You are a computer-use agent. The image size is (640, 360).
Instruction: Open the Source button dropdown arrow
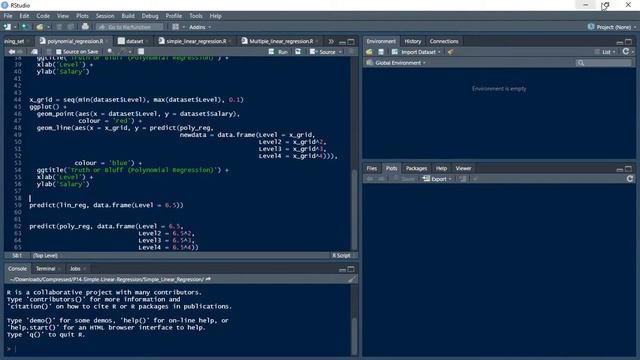[x=340, y=52]
